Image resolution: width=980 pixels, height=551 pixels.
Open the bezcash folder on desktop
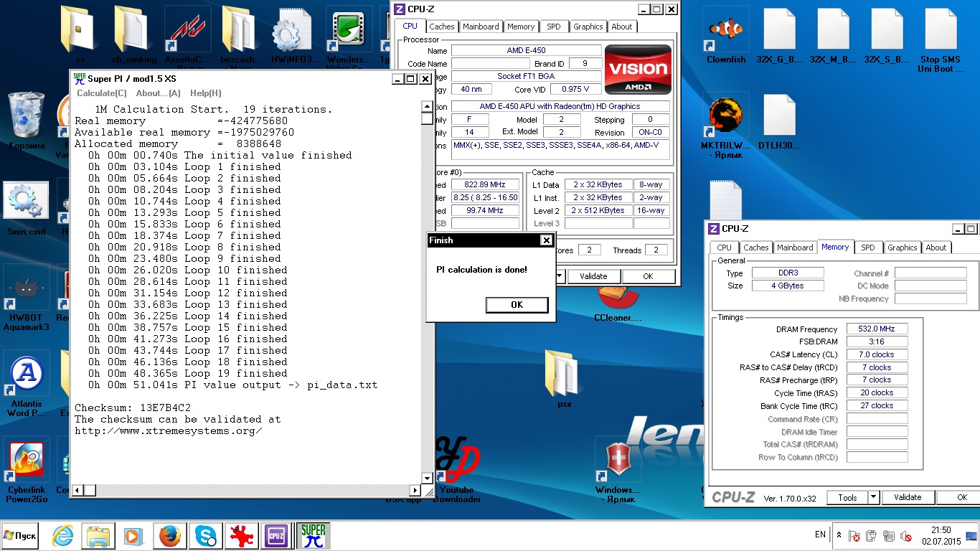241,36
